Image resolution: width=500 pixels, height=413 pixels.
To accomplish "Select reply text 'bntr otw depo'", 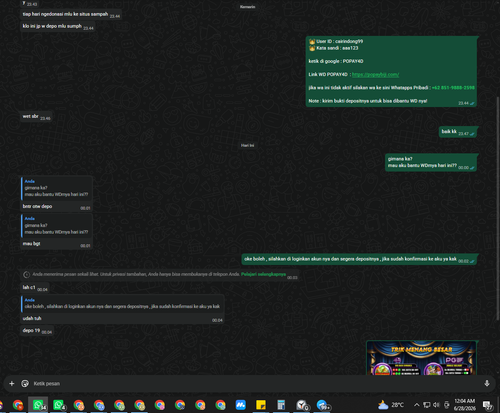I will pos(37,206).
